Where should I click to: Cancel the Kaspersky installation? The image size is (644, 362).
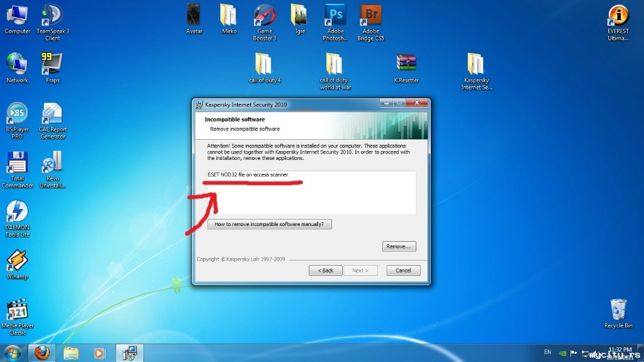(403, 270)
